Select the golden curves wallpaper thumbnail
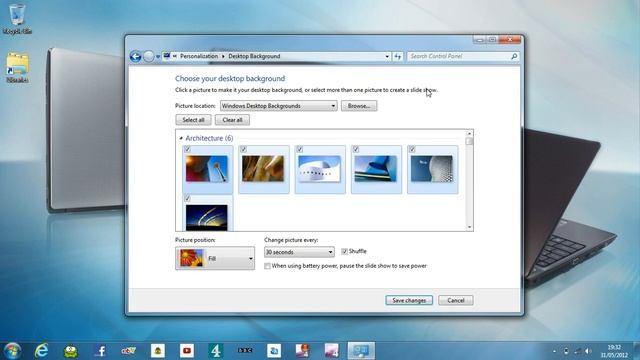 click(x=263, y=169)
